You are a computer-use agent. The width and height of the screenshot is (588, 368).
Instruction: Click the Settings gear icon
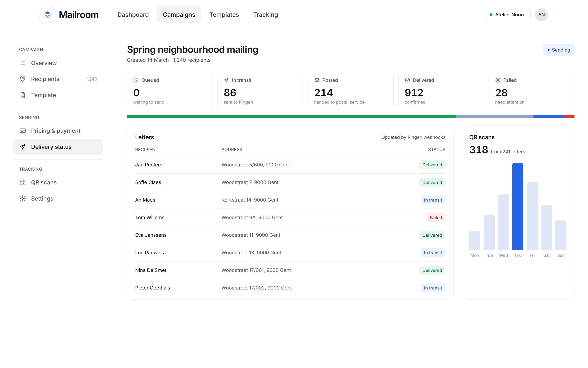click(x=23, y=199)
